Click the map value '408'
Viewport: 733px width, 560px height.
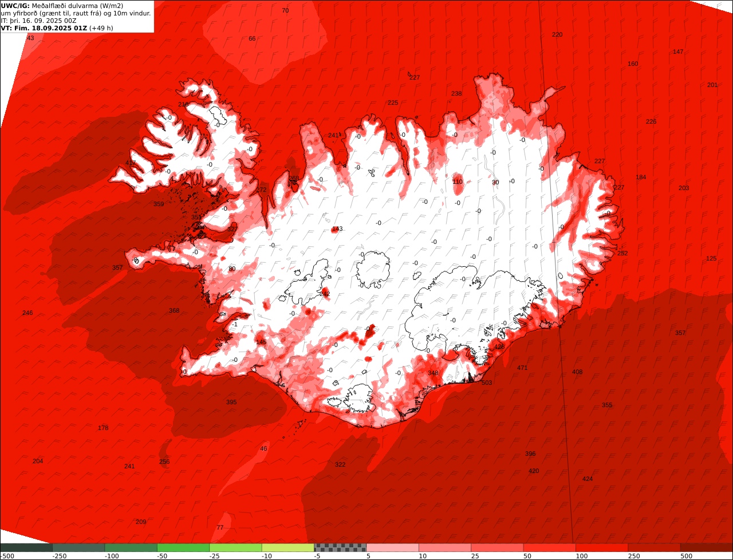point(577,372)
